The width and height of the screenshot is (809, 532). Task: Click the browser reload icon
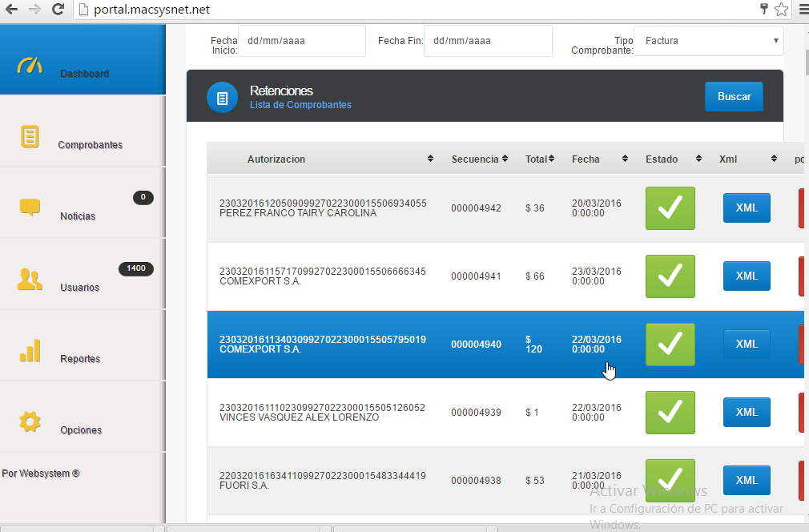[58, 10]
